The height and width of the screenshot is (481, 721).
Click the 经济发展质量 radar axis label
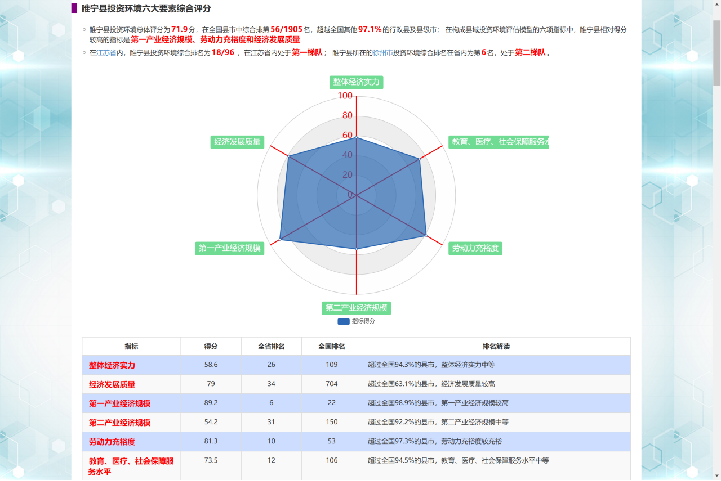point(237,142)
